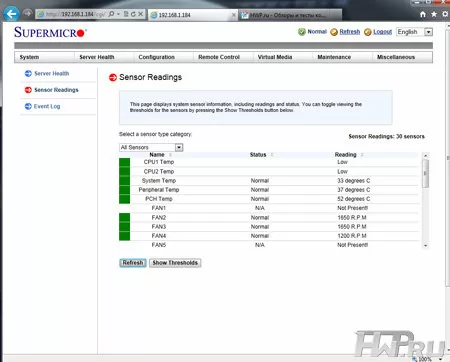
Task: Open the Configuration menu
Action: [157, 57]
